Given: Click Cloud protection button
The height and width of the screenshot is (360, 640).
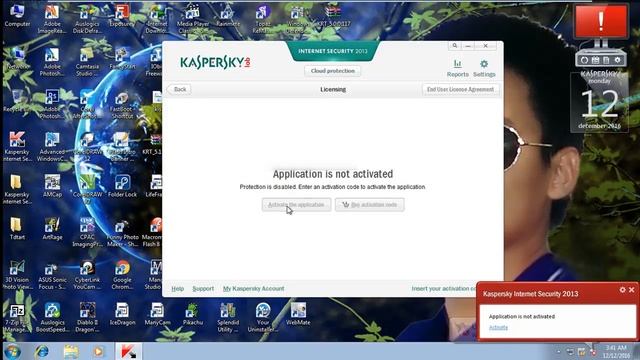Looking at the screenshot, I should pos(333,71).
